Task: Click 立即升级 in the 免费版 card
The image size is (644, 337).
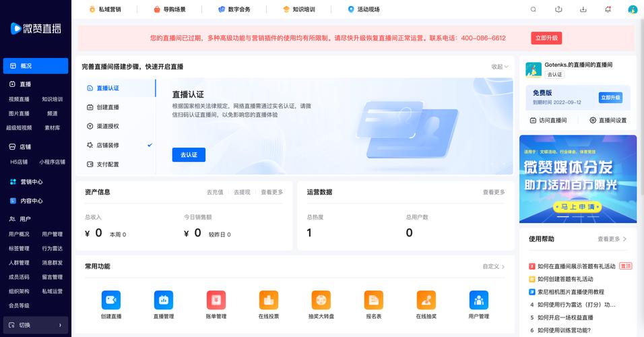Action: click(x=610, y=98)
